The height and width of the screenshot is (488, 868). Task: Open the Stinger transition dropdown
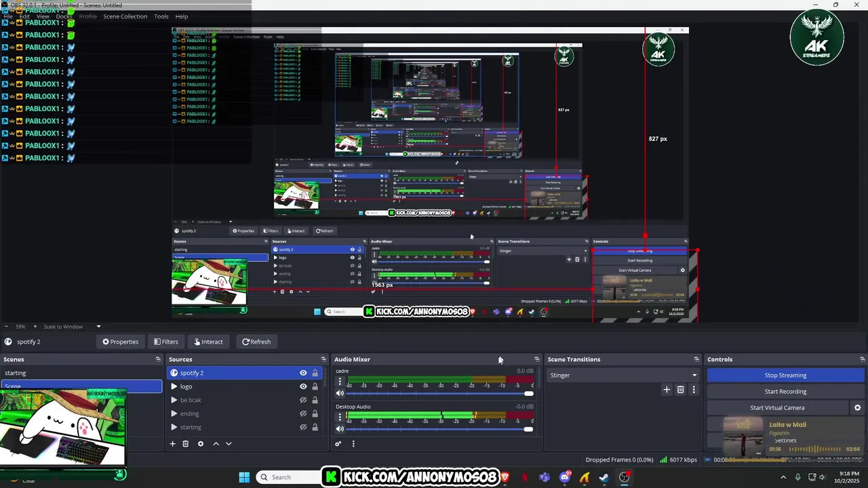(x=623, y=375)
